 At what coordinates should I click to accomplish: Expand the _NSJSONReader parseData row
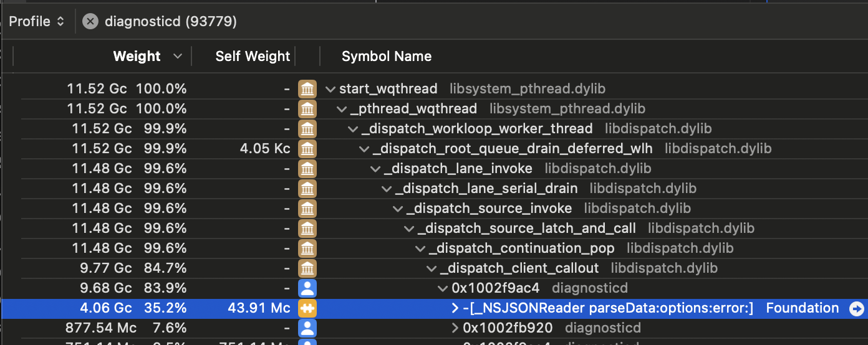(x=455, y=308)
